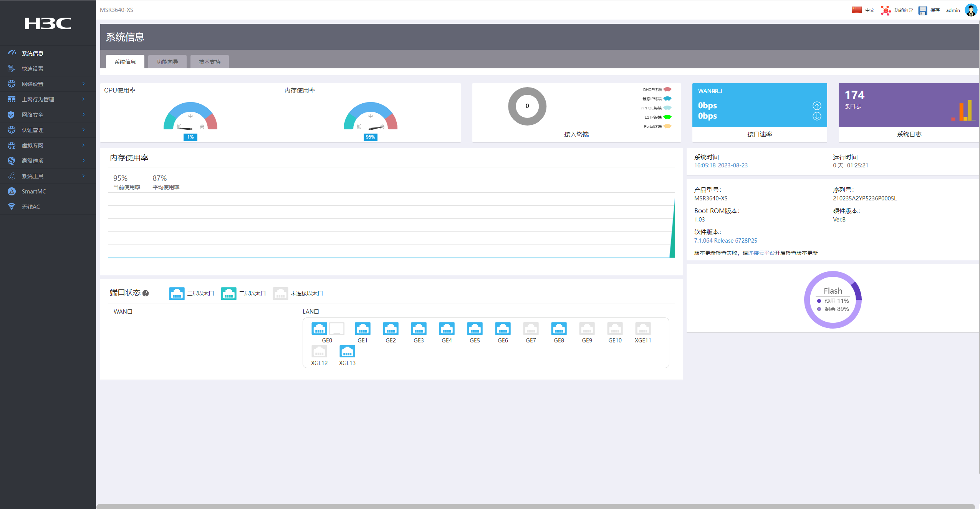
Task: Switch to the 功能向导 tab
Action: pos(167,62)
